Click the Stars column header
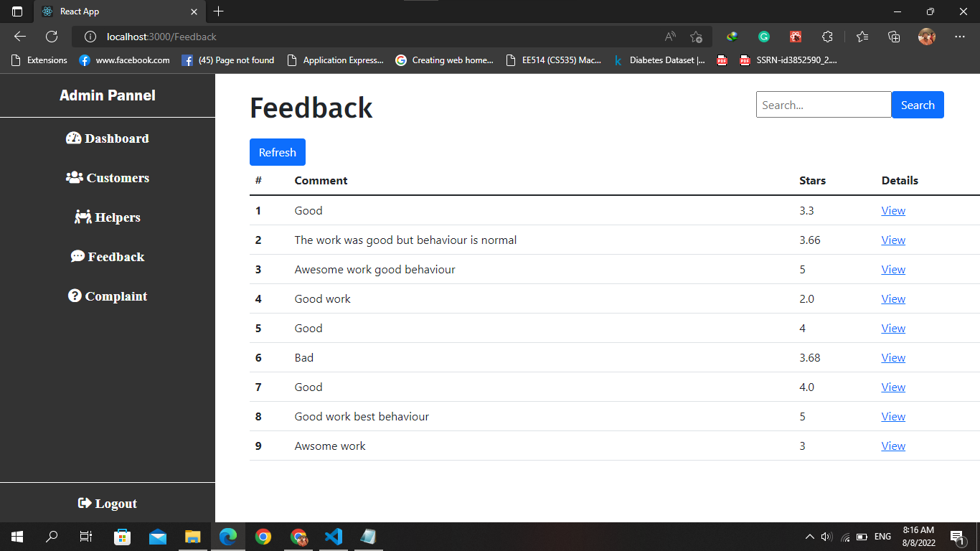 pyautogui.click(x=812, y=181)
